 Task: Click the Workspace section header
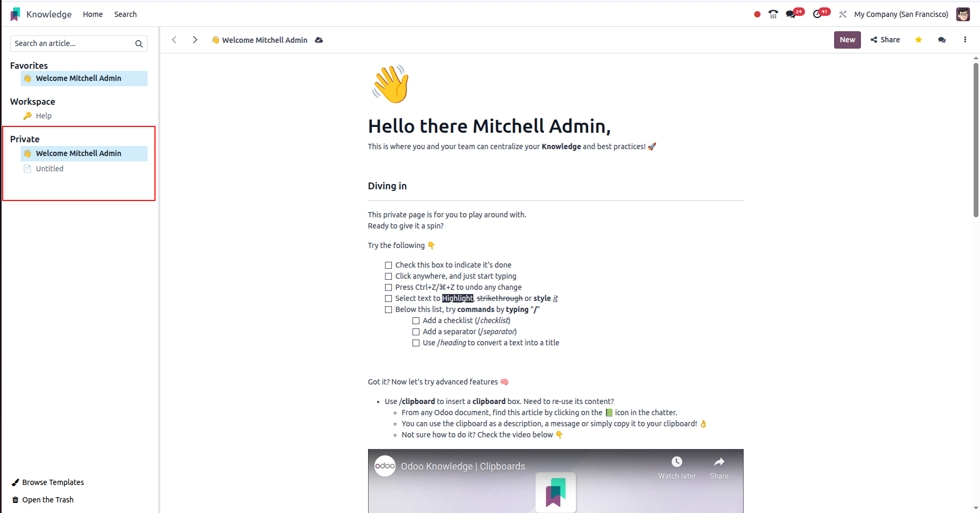pyautogui.click(x=33, y=102)
